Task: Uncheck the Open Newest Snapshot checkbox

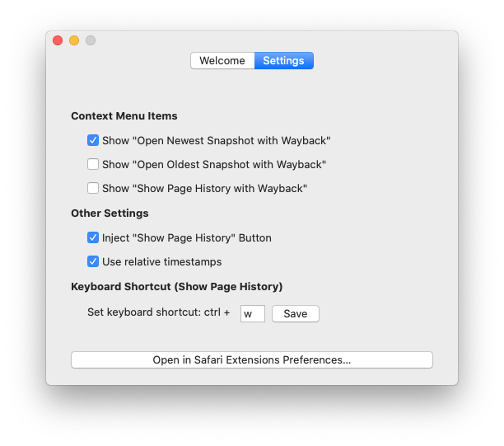Action: [93, 140]
